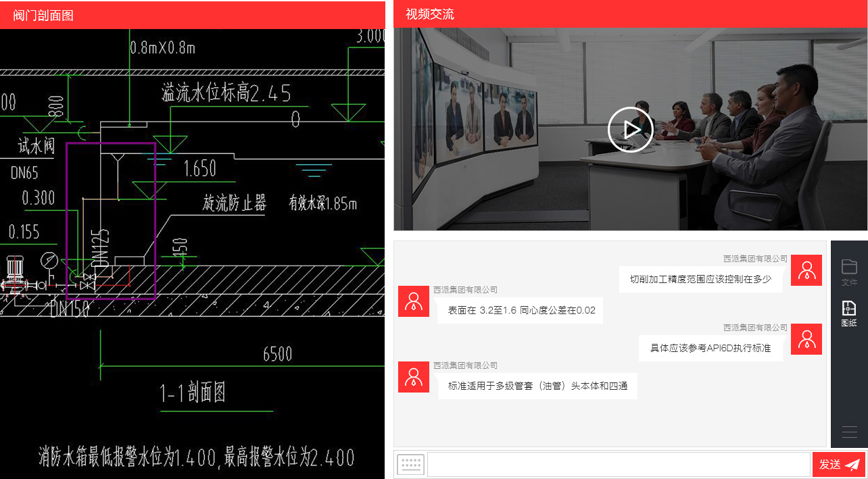Screen dimensions: 868x479
Task: Select message 具体应该参考API6D执行标准
Action: pyautogui.click(x=710, y=348)
